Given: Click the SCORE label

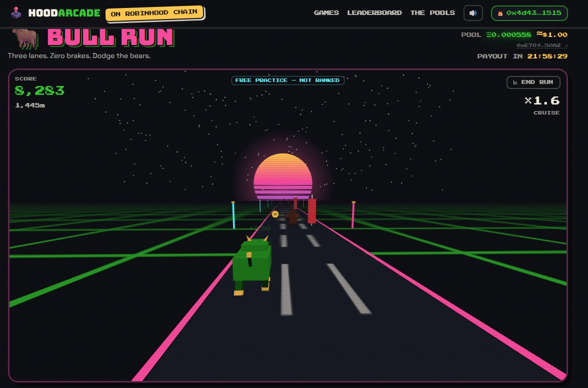Looking at the screenshot, I should [26, 78].
